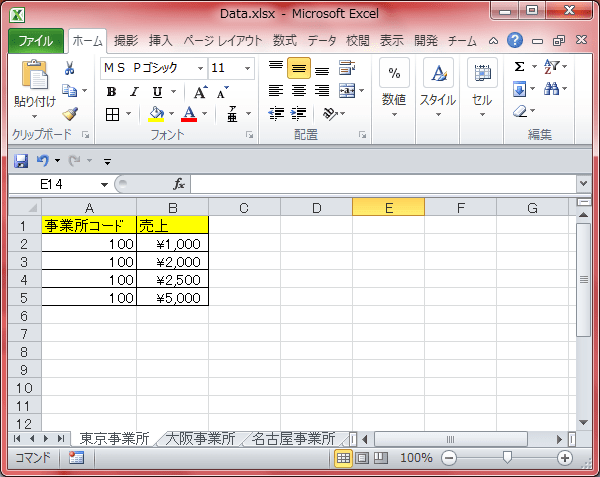This screenshot has width=600, height=477.
Task: Toggle Italic formatting
Action: pos(133,92)
